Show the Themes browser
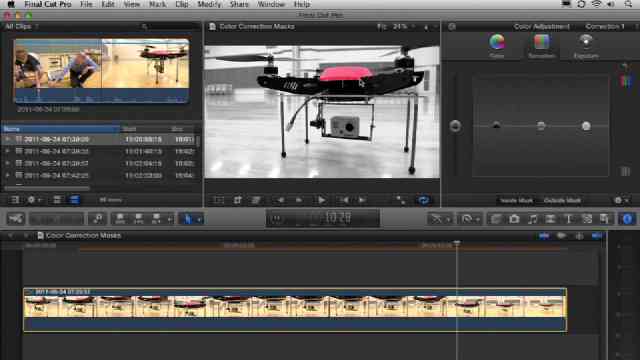This screenshot has width=640, height=360. 605,219
